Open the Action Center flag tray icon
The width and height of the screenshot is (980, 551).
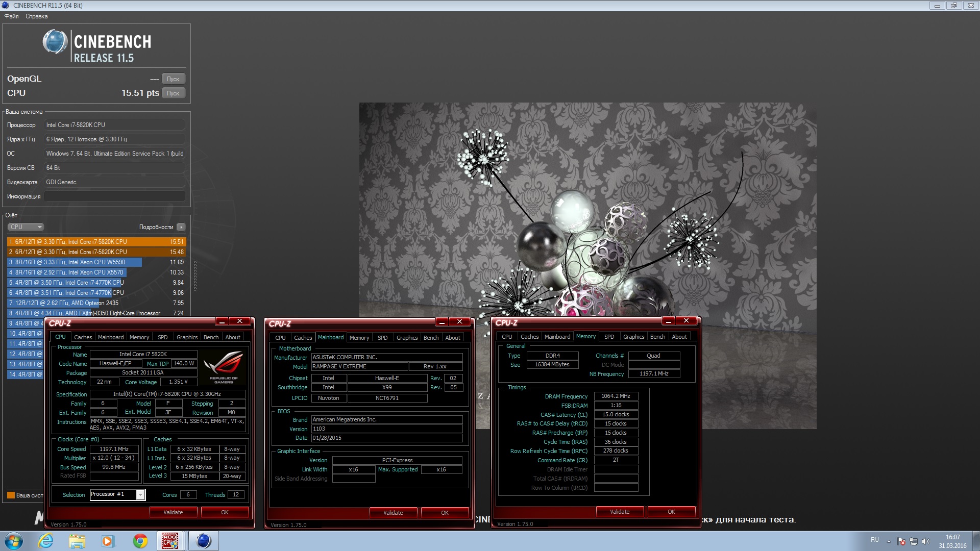(x=901, y=541)
